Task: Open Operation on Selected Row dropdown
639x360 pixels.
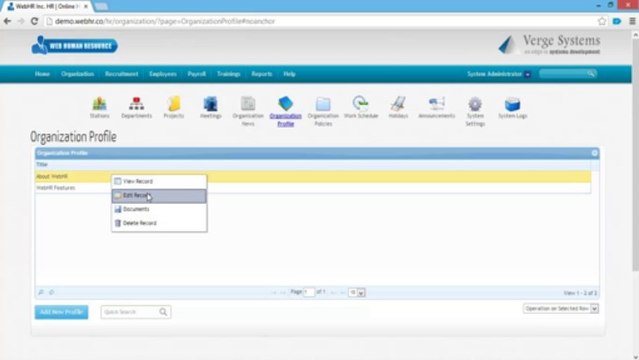Action: (561, 309)
